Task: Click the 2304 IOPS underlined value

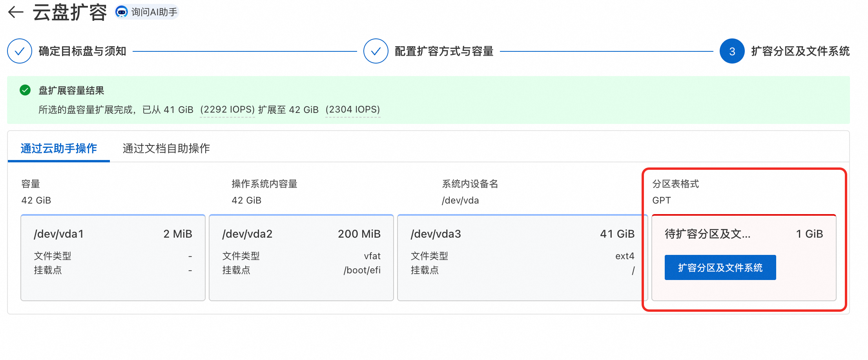Action: click(x=352, y=109)
